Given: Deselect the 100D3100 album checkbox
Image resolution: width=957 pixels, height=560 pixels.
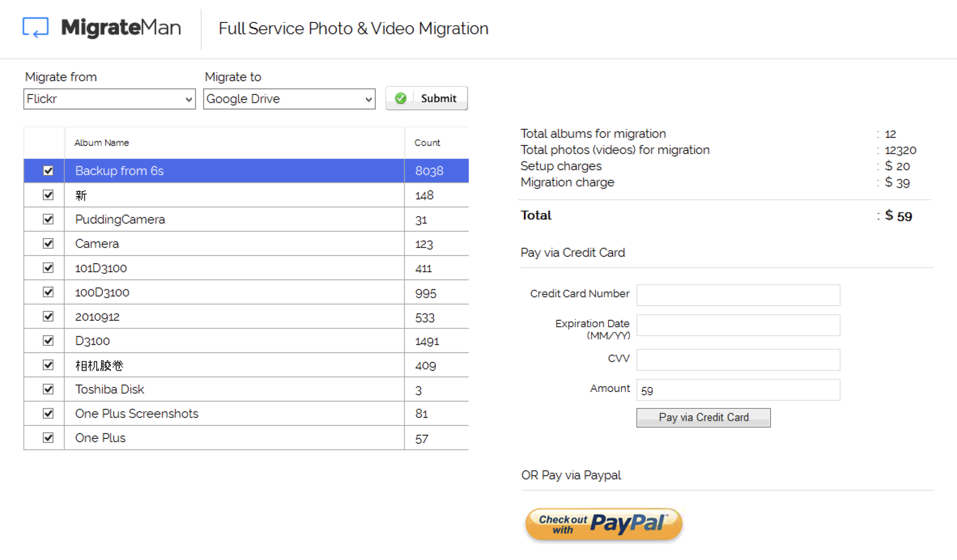Looking at the screenshot, I should click(x=48, y=292).
